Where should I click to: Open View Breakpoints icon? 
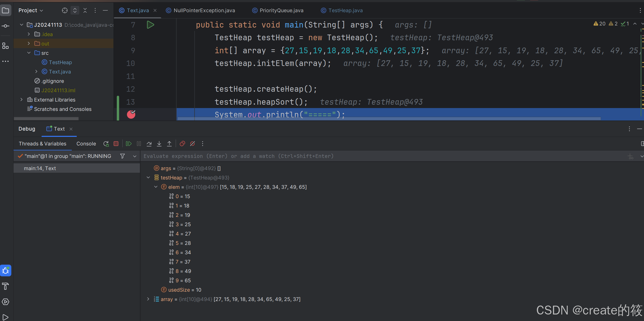point(182,144)
